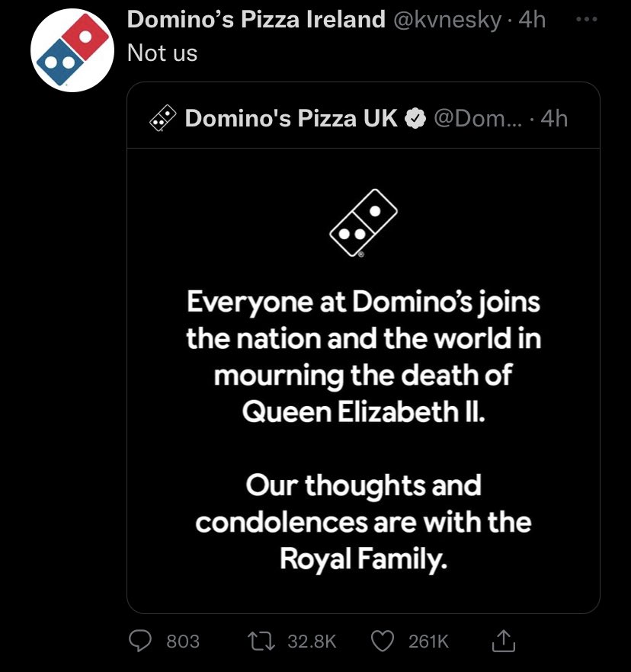Click the share upload icon

tap(503, 642)
